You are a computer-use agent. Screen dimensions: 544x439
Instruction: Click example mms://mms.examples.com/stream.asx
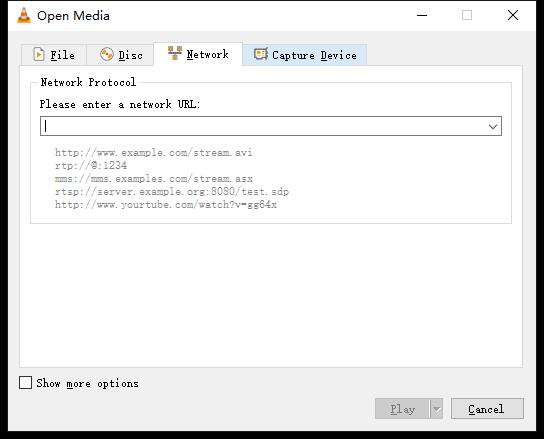click(154, 178)
